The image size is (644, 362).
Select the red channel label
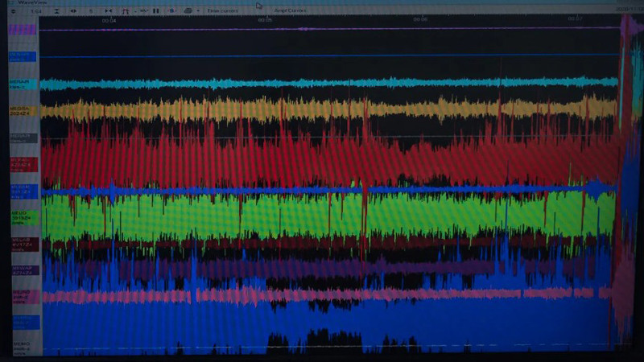point(24,165)
